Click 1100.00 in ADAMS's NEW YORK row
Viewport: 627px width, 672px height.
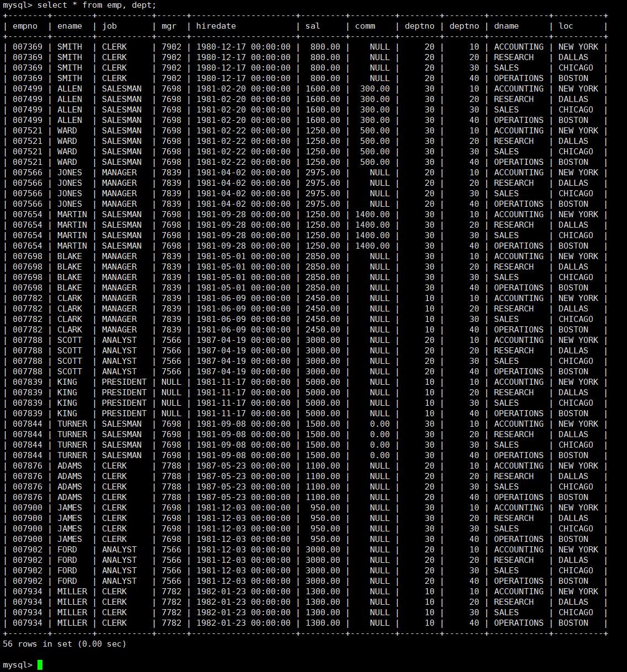pyautogui.click(x=323, y=466)
